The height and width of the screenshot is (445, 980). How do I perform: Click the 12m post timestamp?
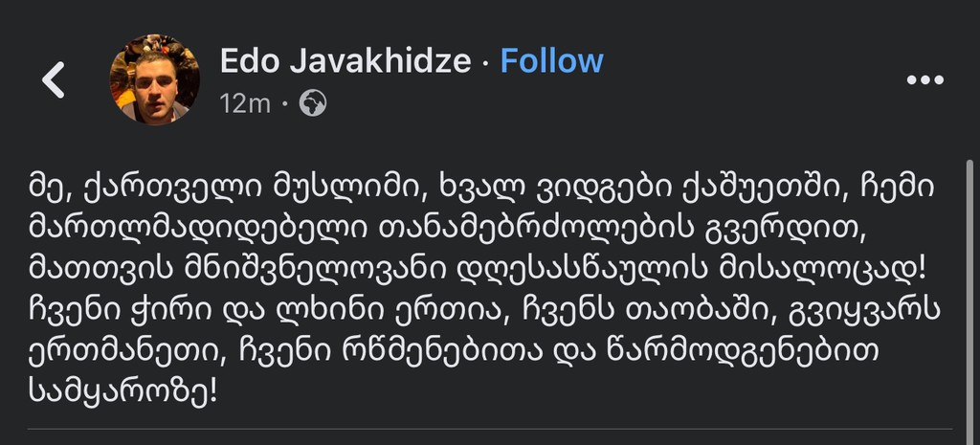[x=245, y=102]
